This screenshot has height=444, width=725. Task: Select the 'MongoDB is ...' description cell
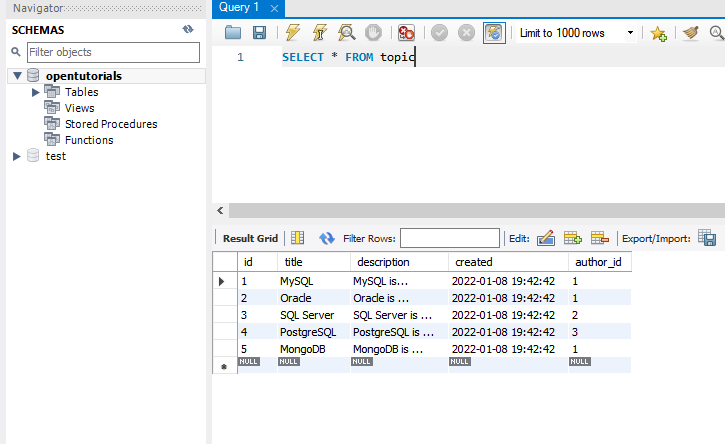[399, 349]
